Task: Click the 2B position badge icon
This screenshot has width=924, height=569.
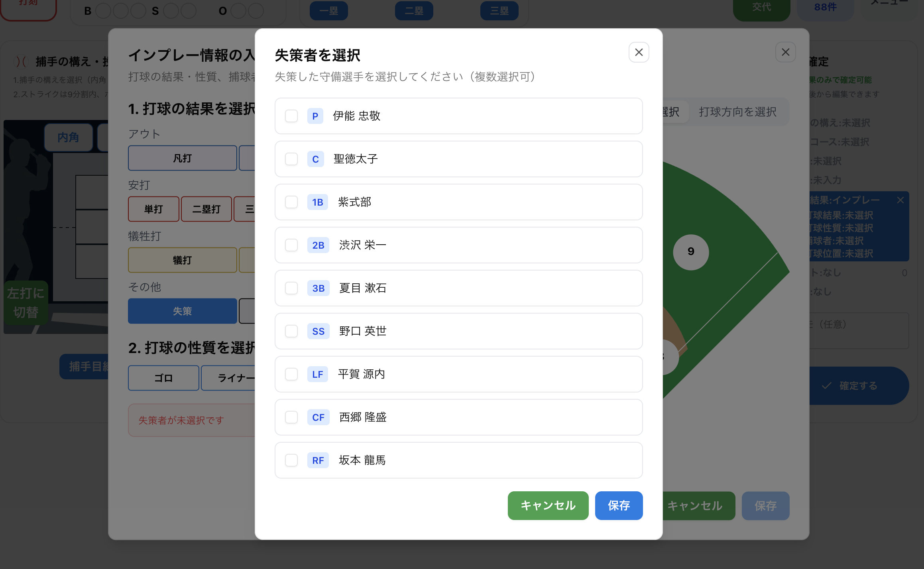Action: pos(318,245)
